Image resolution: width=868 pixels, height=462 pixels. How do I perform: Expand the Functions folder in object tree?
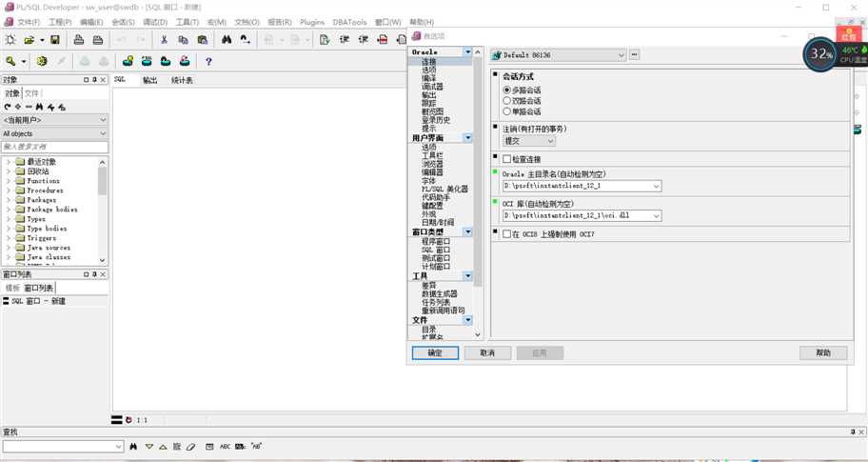[x=9, y=181]
